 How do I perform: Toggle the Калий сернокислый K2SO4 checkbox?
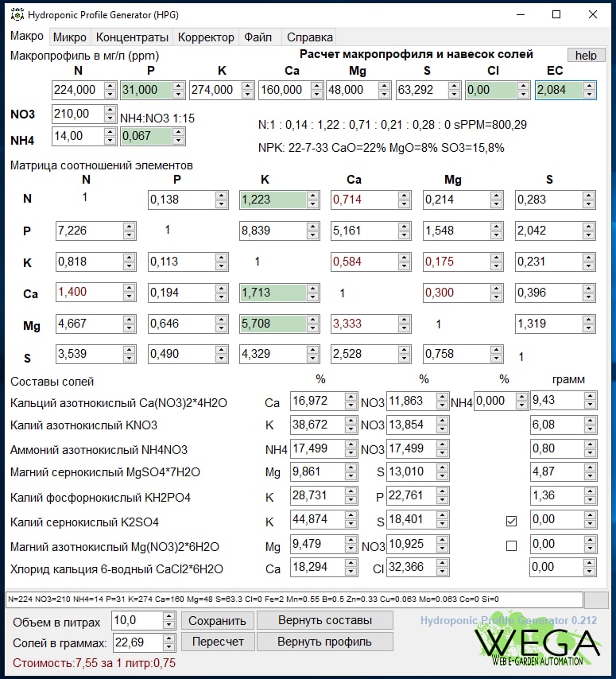click(x=511, y=521)
